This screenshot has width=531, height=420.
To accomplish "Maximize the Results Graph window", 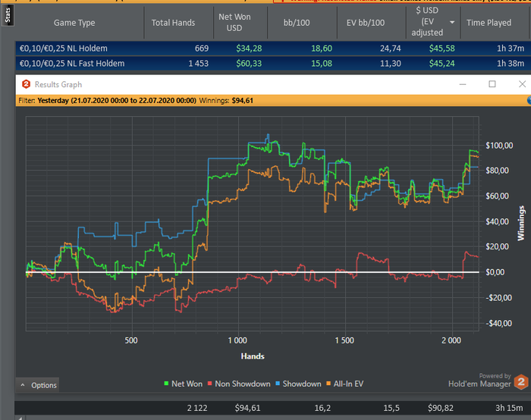I will pyautogui.click(x=492, y=84).
